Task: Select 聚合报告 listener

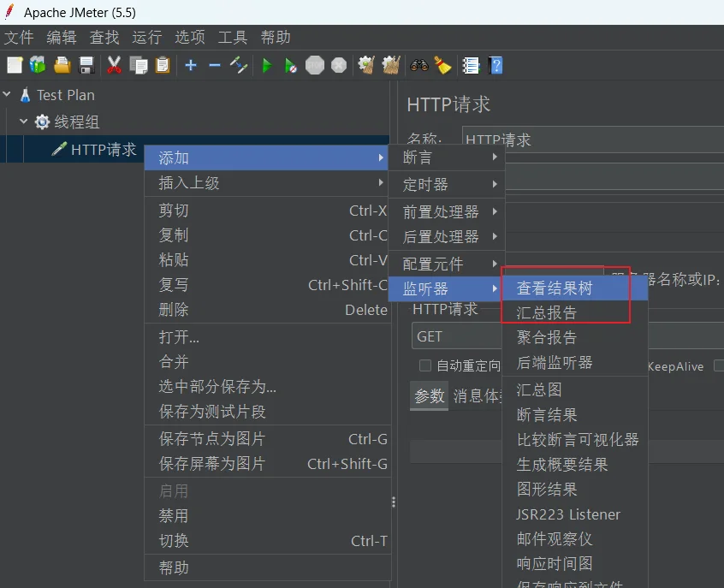Action: pyautogui.click(x=575, y=337)
